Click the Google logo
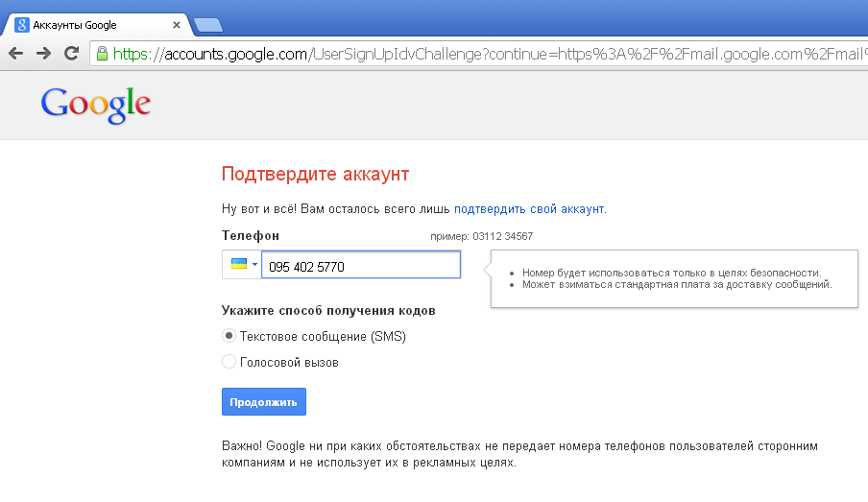 (x=96, y=105)
